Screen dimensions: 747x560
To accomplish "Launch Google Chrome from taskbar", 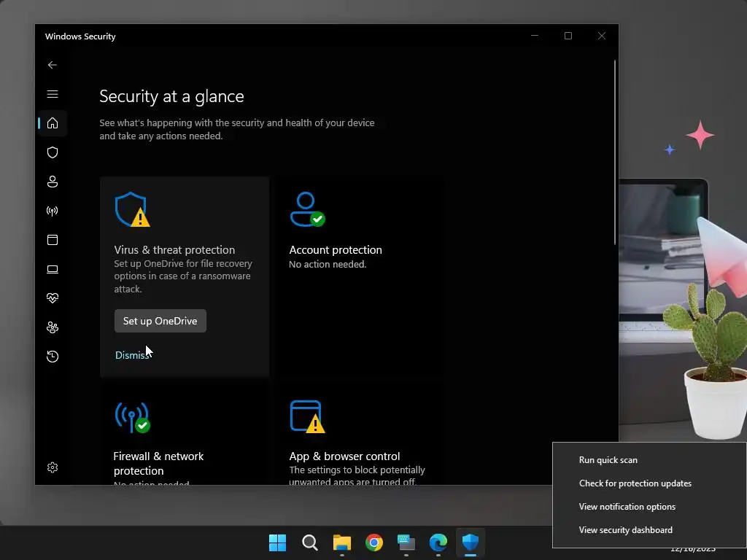I will tap(374, 542).
